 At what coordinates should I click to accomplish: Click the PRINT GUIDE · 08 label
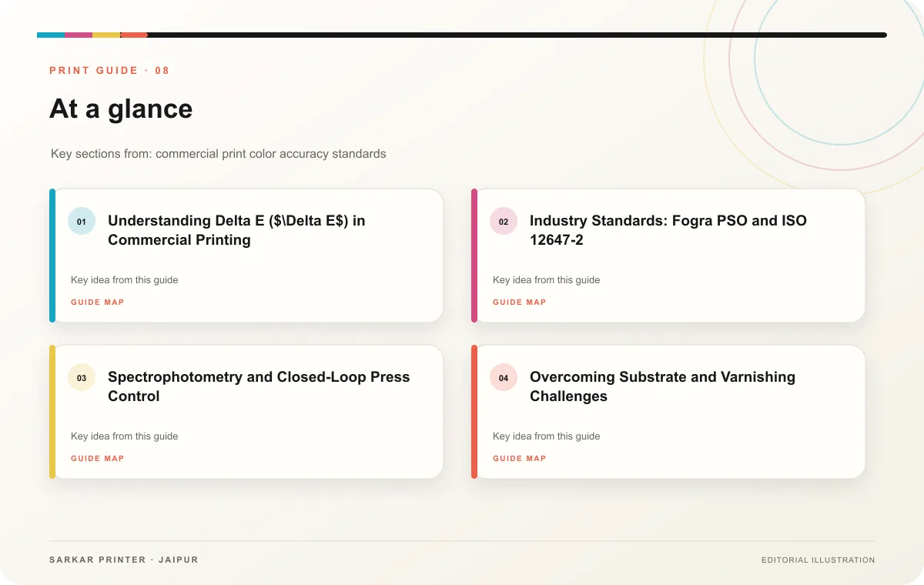point(109,71)
